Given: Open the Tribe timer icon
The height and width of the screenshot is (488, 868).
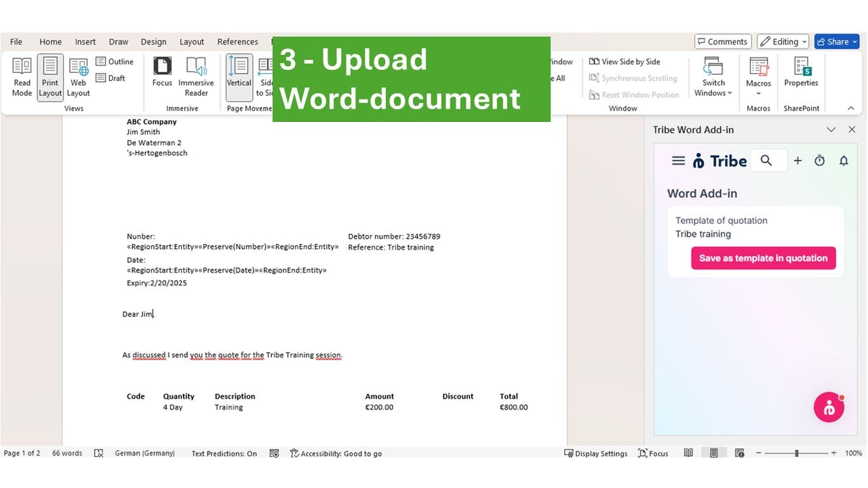Looking at the screenshot, I should click(x=820, y=161).
